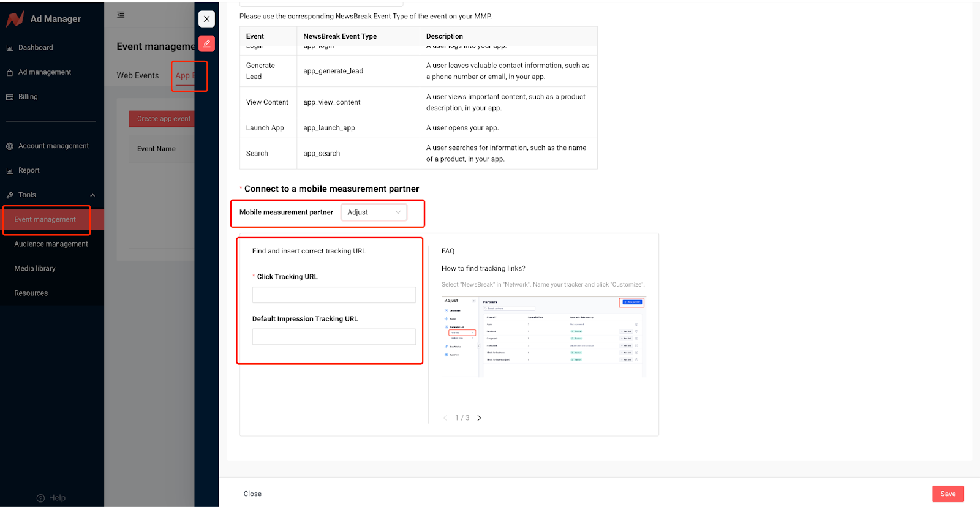Viewport: 980px width, 507px height.
Task: Click the FAQ Adjust screenshot thumbnail
Action: (x=543, y=336)
